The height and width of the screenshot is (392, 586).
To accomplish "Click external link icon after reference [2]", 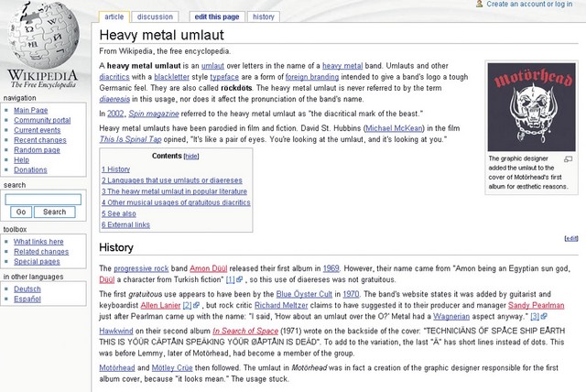I will (x=196, y=305).
